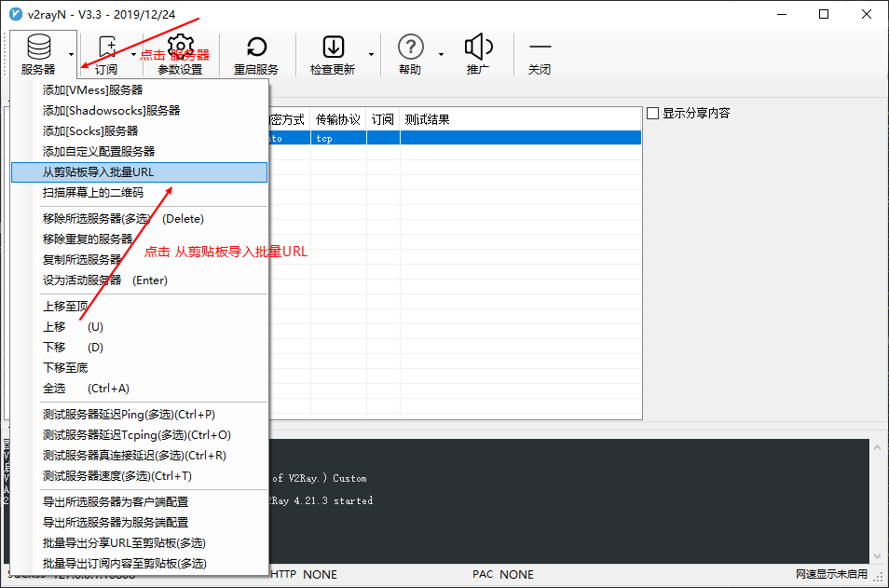Select 复制所选服务器 menu item

140,260
